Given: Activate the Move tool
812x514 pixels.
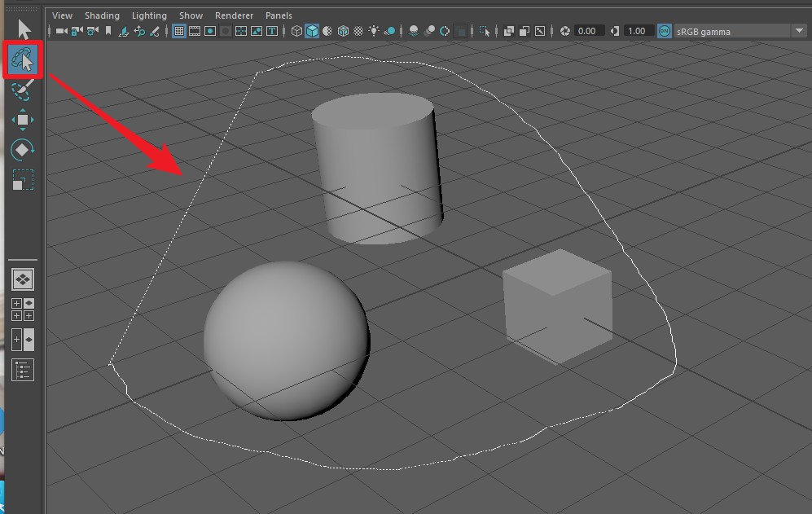Looking at the screenshot, I should (23, 120).
